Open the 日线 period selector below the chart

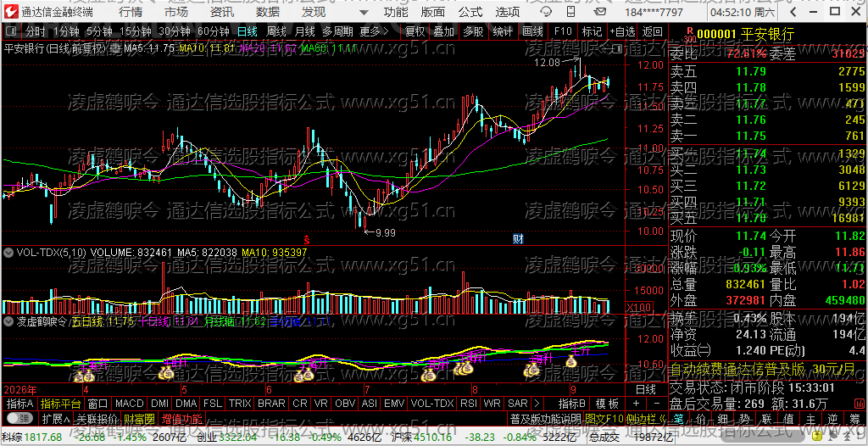coord(645,389)
